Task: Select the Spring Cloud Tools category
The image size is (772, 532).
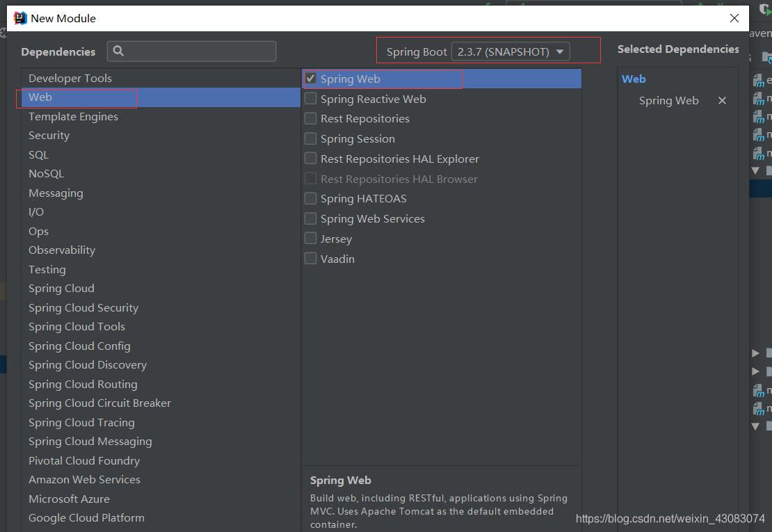Action: (x=161, y=327)
